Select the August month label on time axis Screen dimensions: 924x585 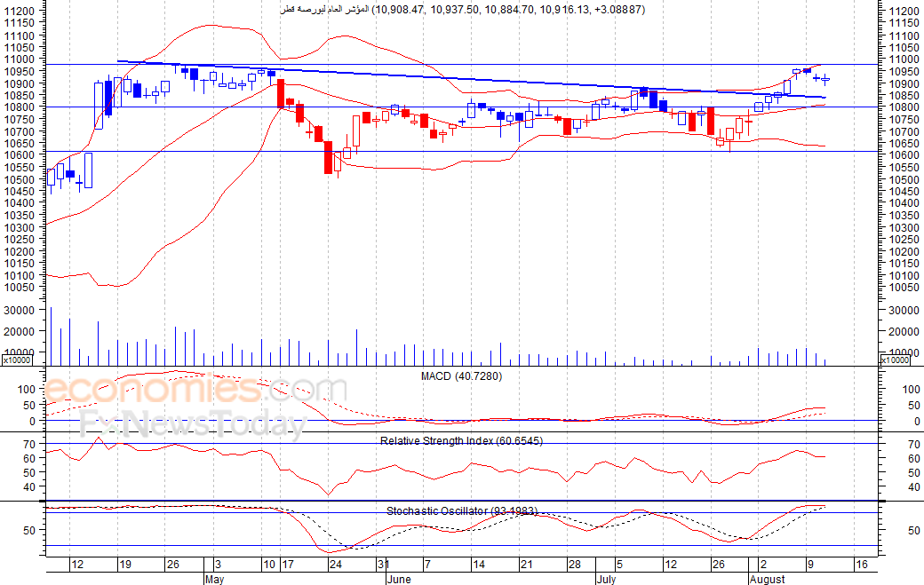(768, 579)
